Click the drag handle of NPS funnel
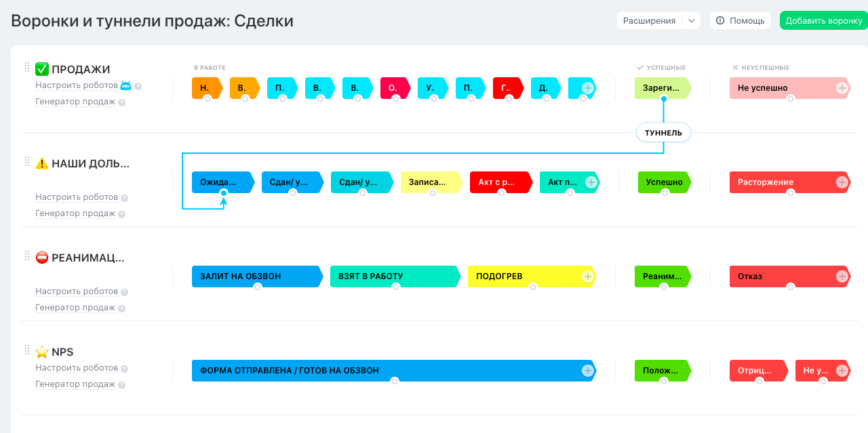This screenshot has width=868, height=433. (27, 350)
